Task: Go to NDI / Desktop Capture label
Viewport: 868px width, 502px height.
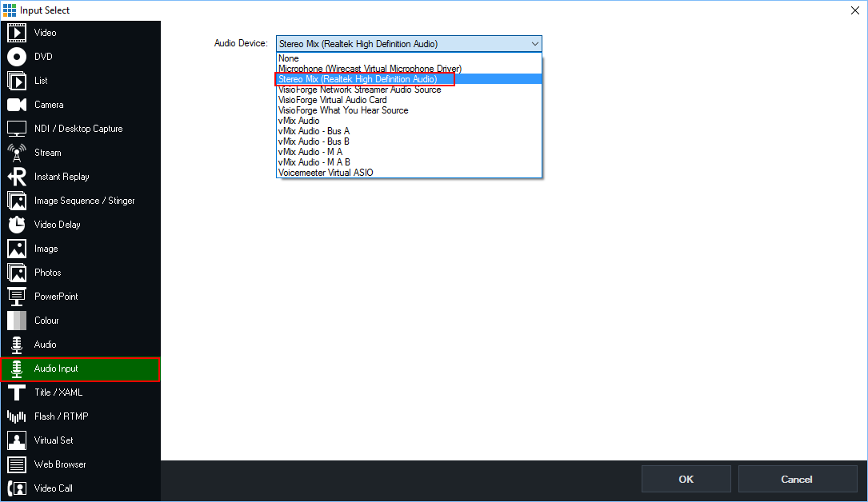Action: point(78,128)
